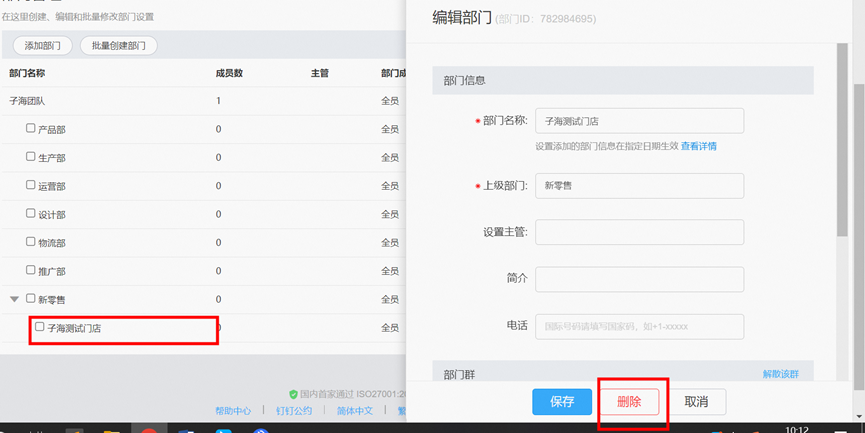
Task: Focus the 部门名称 input field
Action: 639,121
